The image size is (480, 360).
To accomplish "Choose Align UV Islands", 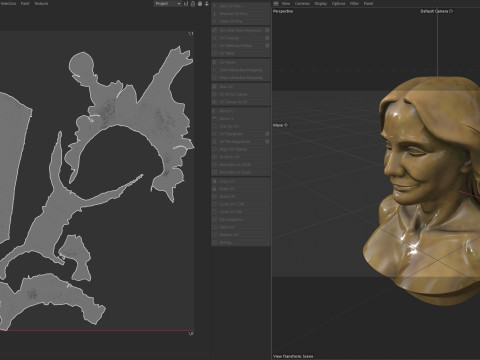I will pos(241,149).
